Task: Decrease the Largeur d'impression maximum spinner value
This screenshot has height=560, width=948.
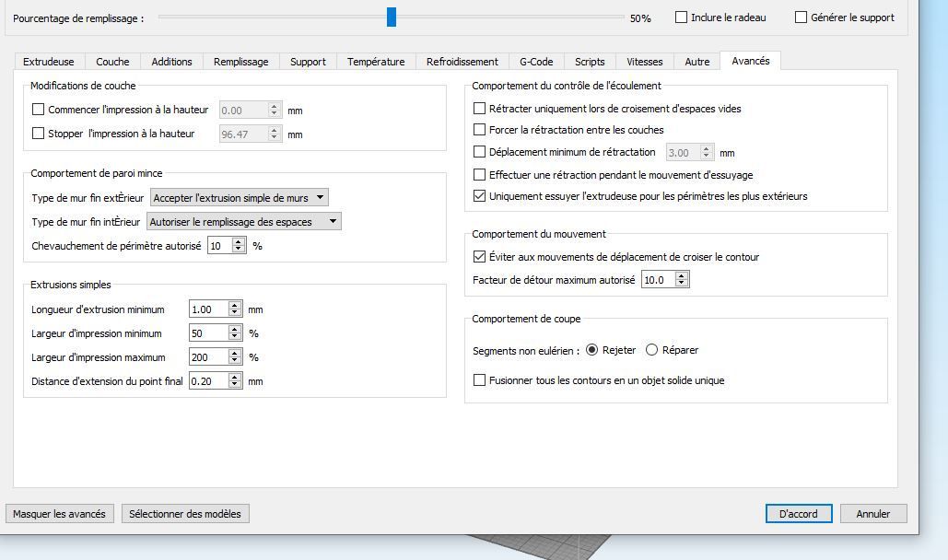Action: [x=235, y=361]
